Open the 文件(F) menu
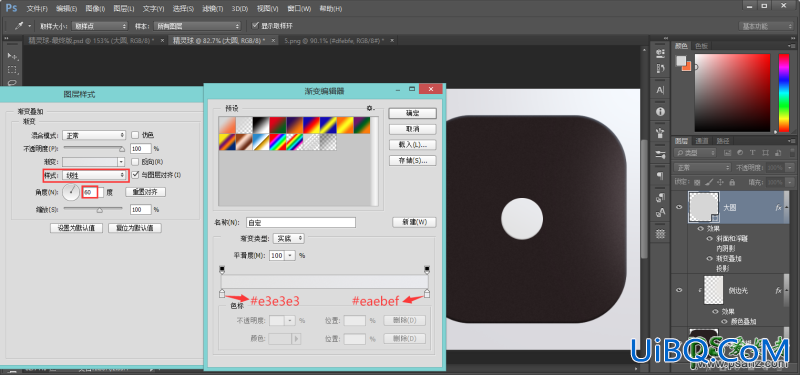This screenshot has width=800, height=375. point(37,9)
